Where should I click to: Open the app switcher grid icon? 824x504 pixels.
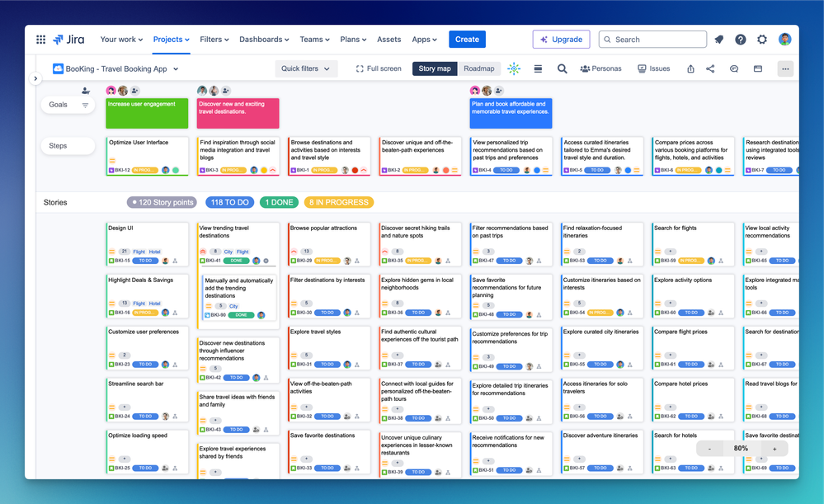pos(40,40)
